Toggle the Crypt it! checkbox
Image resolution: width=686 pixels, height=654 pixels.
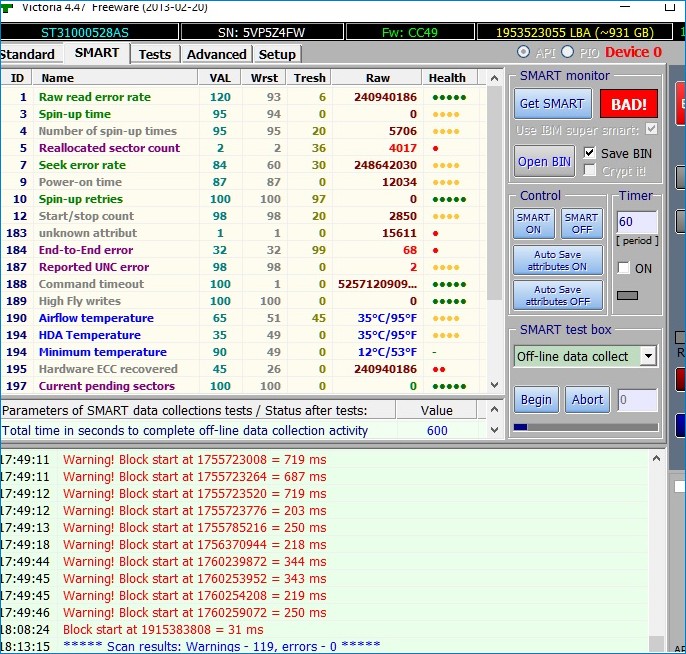(591, 171)
